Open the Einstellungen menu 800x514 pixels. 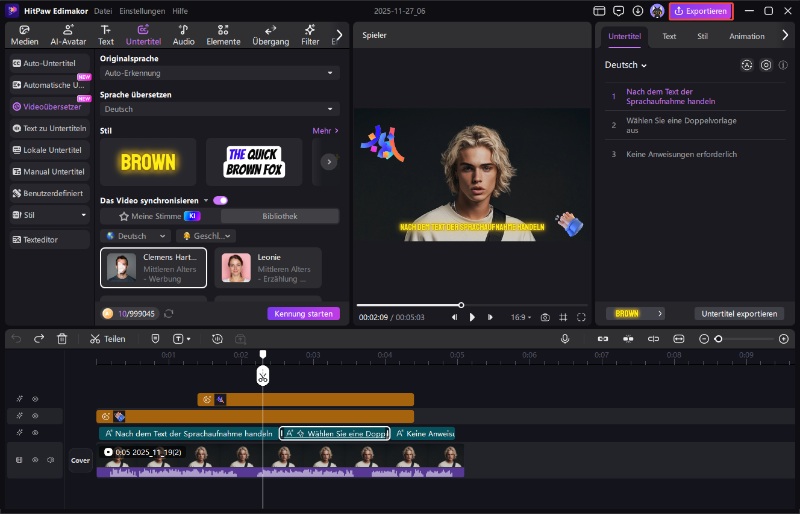143,11
